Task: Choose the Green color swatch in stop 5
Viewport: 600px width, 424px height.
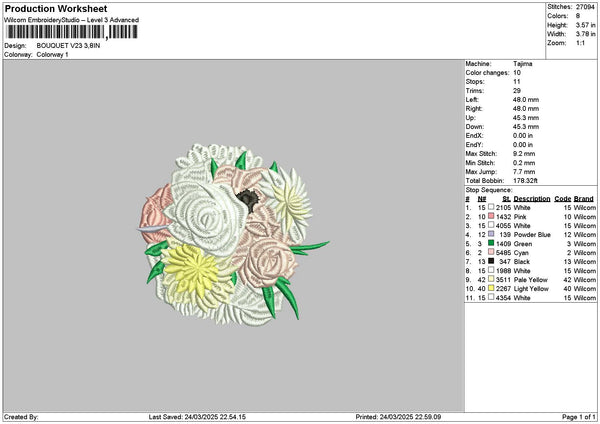Action: tap(491, 243)
